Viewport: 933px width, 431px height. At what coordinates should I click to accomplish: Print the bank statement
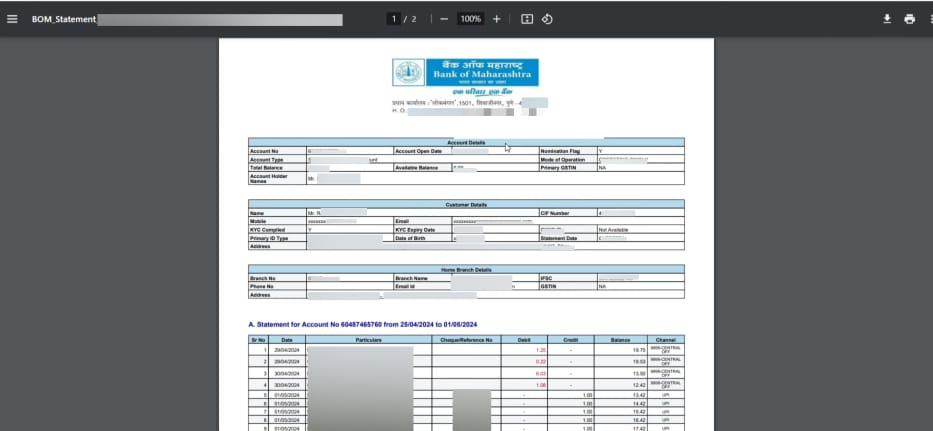(x=909, y=19)
